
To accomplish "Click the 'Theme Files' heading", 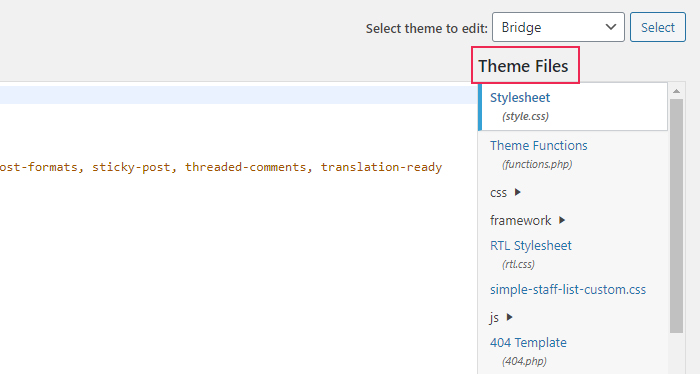I will coord(523,66).
